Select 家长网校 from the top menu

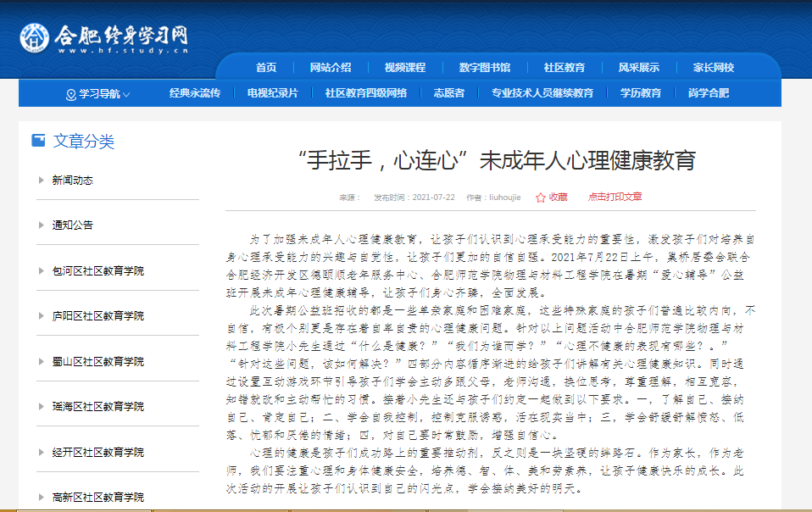(x=713, y=68)
